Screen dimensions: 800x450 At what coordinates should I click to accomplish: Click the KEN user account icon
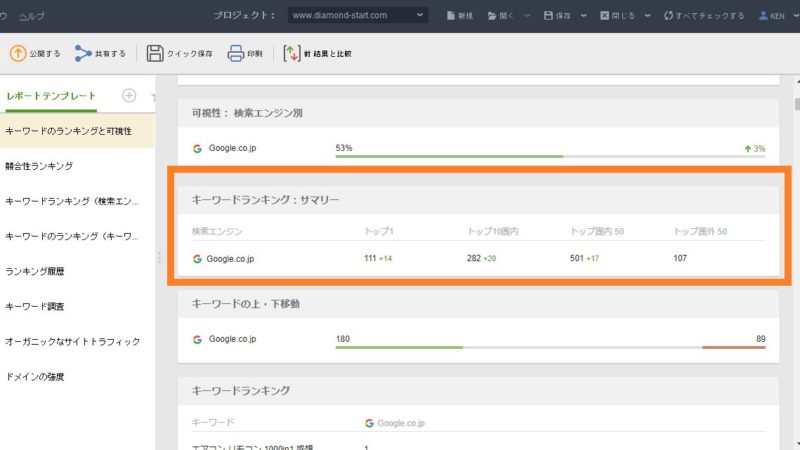point(763,15)
